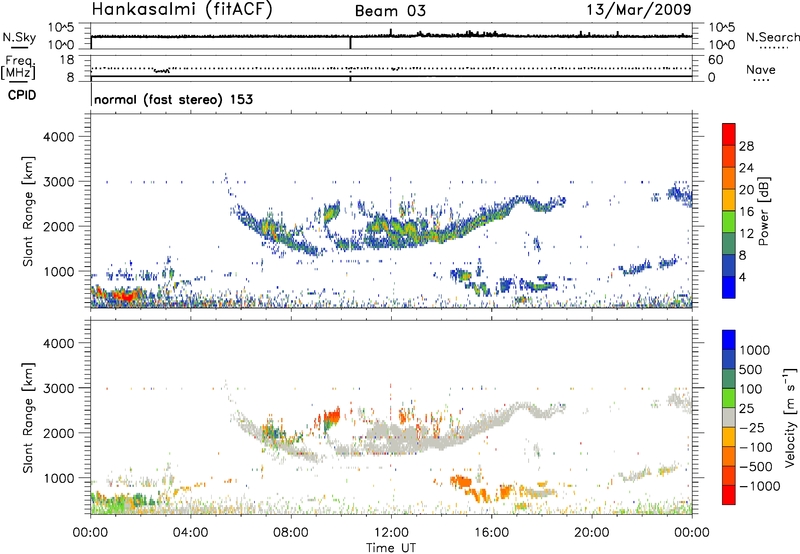This screenshot has width=800, height=554.
Task: Click the 08:00 time tick label
Action: [291, 533]
